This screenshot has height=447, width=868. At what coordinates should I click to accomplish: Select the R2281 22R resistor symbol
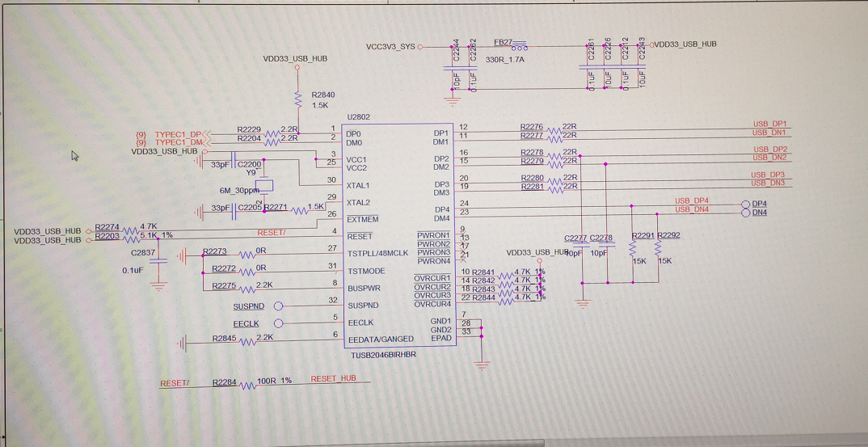(x=554, y=189)
